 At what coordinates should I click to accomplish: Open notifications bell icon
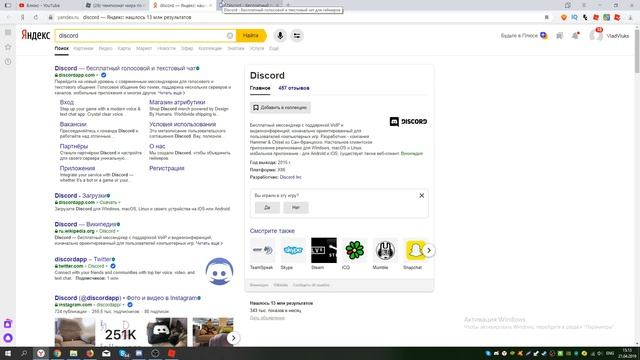[575, 36]
